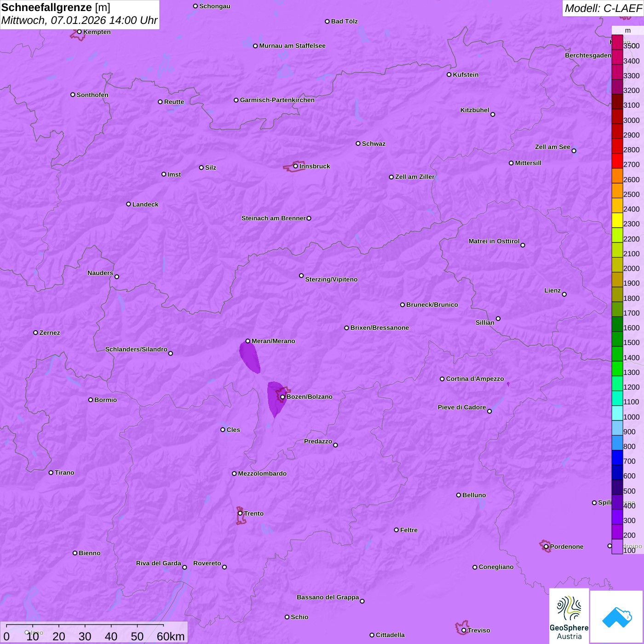Click the Bruneck/Brunico label
This screenshot has height=644, width=644.
point(432,305)
